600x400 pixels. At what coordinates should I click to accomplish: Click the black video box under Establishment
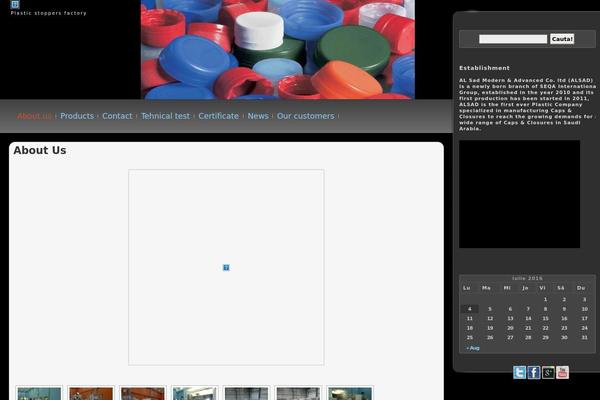[x=519, y=194]
